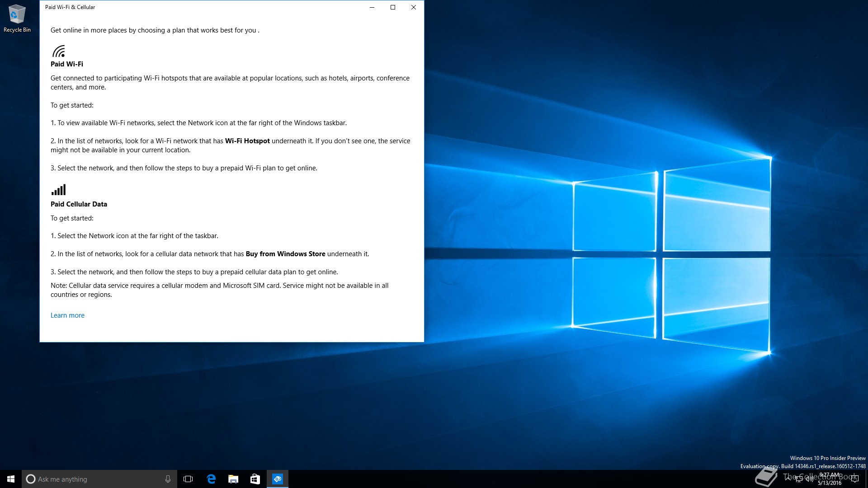Click the Cortana 'Ask me anything' search box
868x488 pixels.
pyautogui.click(x=99, y=479)
